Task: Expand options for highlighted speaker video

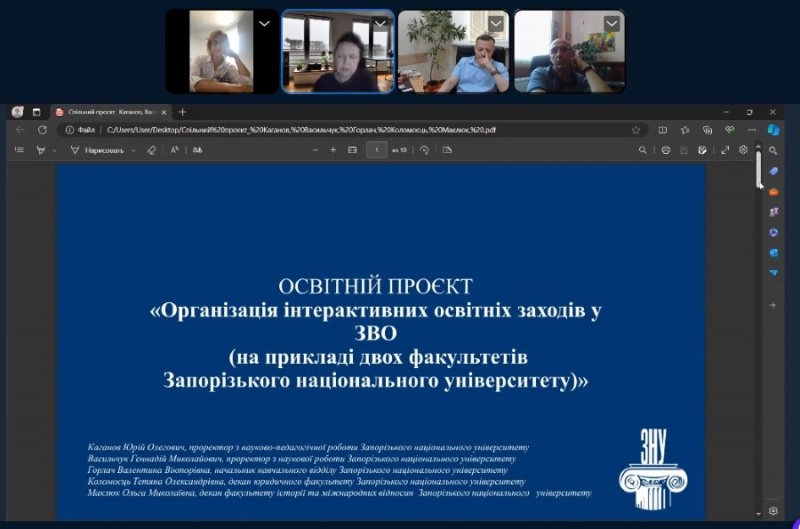Action: (x=380, y=23)
